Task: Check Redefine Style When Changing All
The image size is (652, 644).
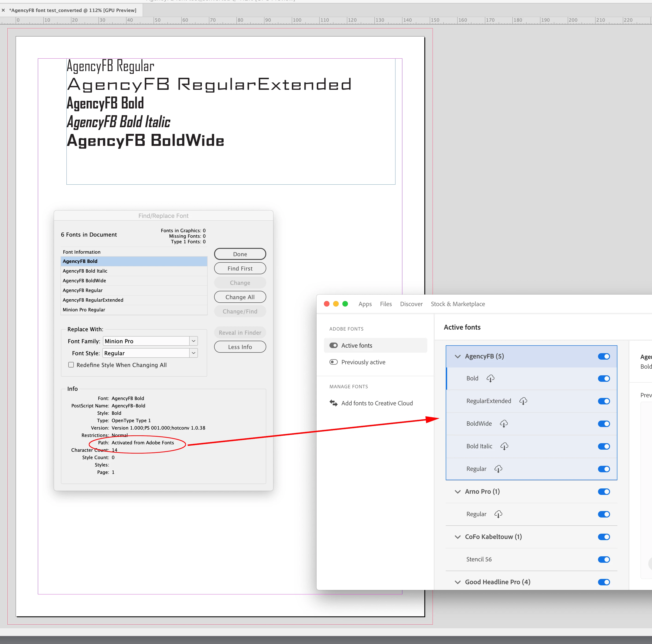Action: [71, 365]
